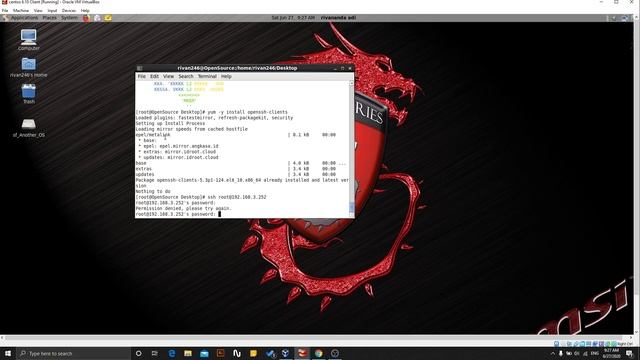640x360 pixels.
Task: Click the terminal scrollbar up arrow
Action: point(351,83)
